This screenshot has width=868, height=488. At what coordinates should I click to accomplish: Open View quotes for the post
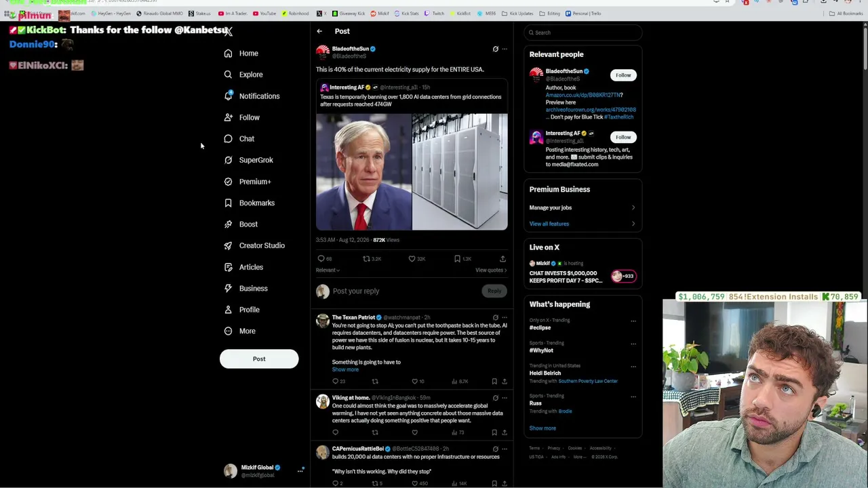click(491, 270)
